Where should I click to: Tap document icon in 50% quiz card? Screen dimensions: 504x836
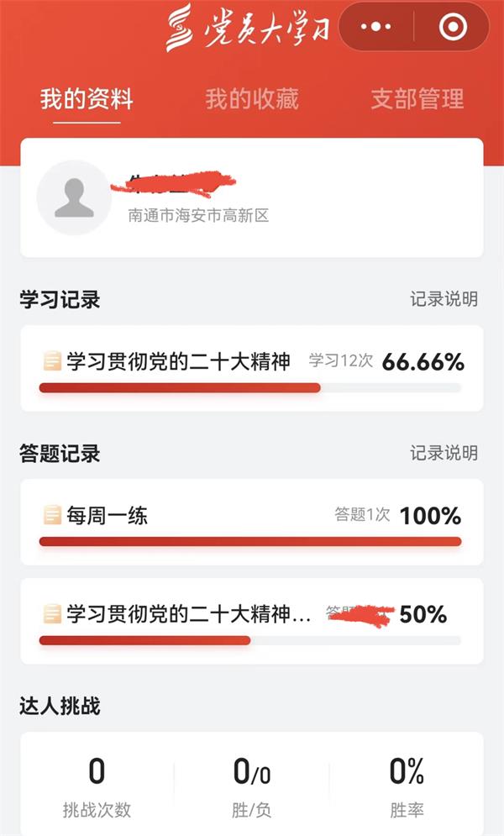[x=52, y=614]
